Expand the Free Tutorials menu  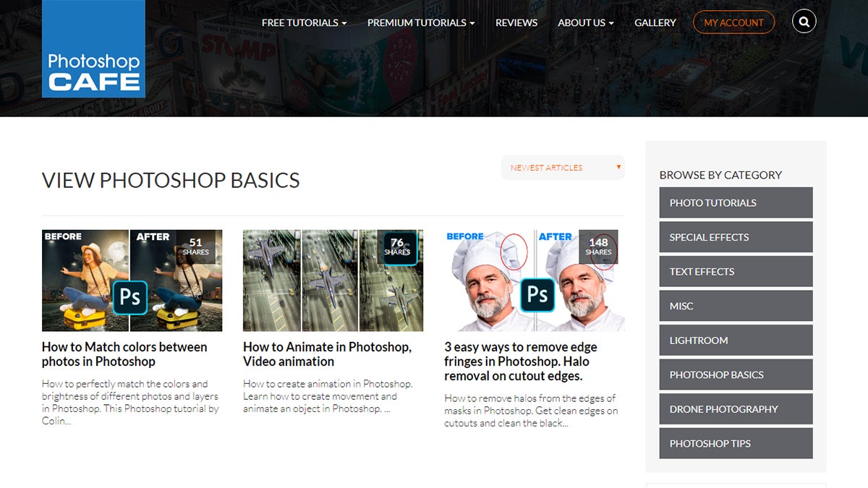[x=304, y=22]
